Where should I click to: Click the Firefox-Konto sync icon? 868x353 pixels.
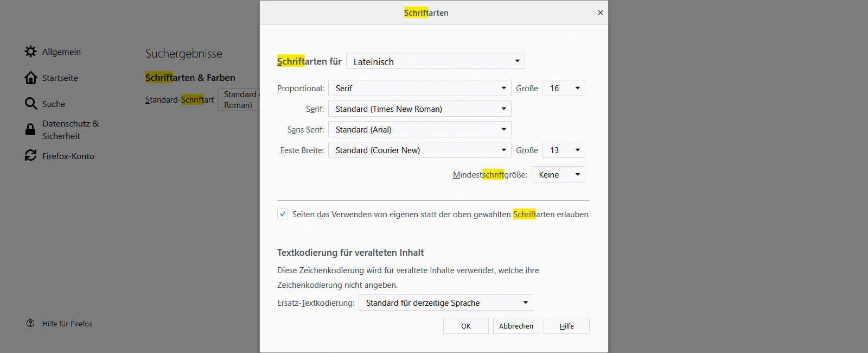tap(31, 156)
